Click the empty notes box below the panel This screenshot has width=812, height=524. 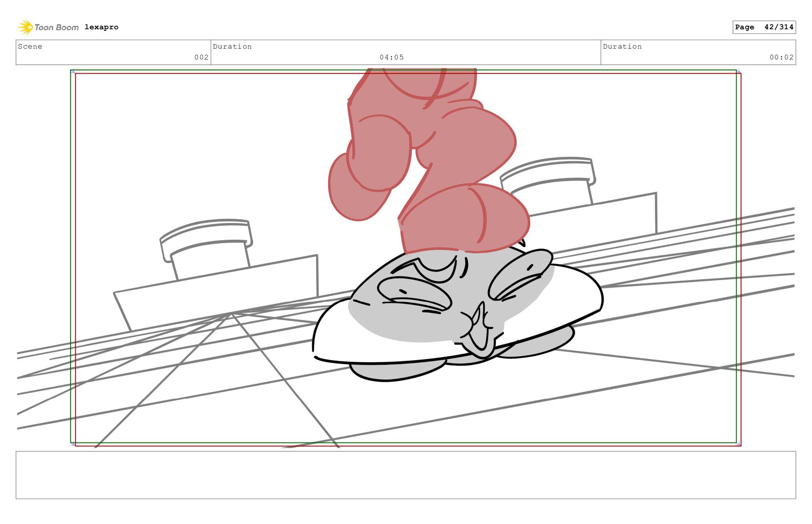406,475
